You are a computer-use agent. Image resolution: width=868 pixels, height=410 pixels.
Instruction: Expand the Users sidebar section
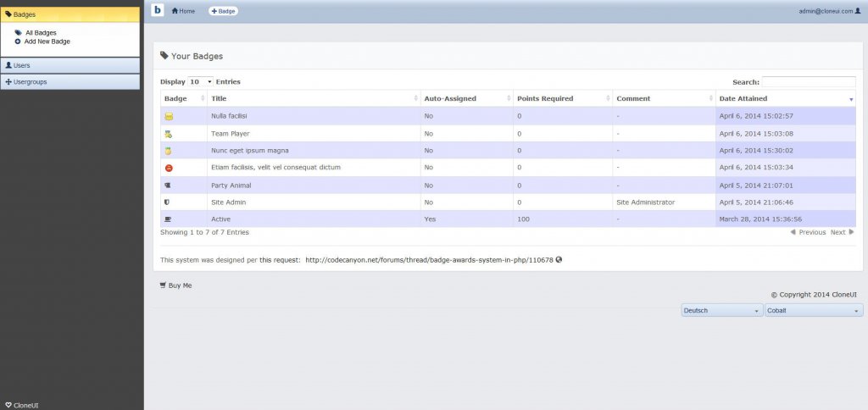point(70,65)
